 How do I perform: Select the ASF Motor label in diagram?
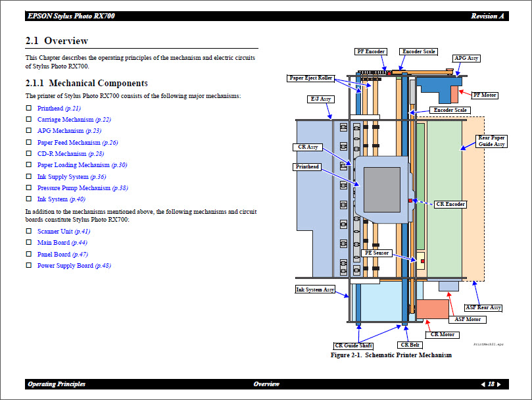coord(468,320)
